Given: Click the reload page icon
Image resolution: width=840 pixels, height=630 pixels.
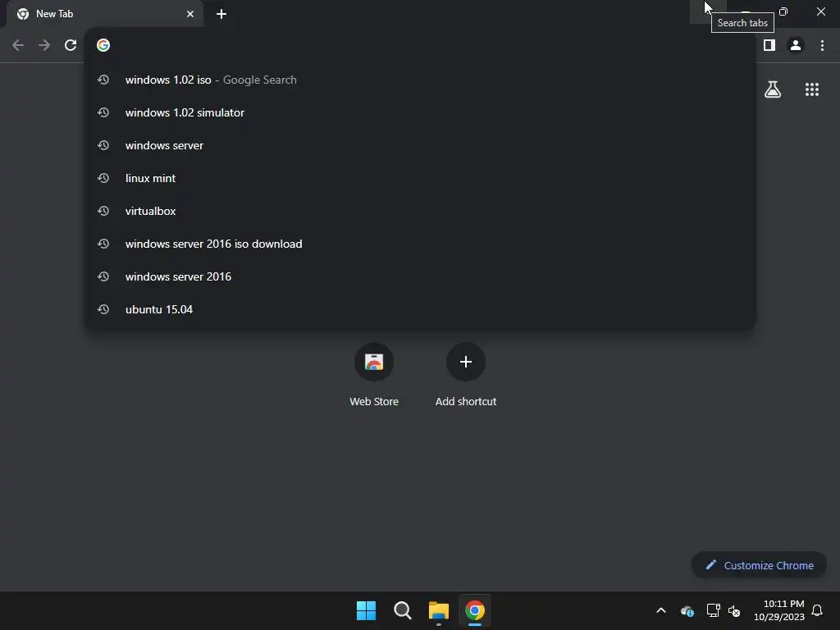Looking at the screenshot, I should (x=71, y=45).
